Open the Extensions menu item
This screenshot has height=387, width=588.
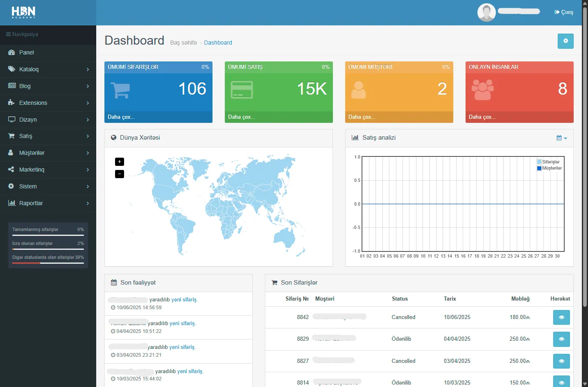pyautogui.click(x=48, y=103)
